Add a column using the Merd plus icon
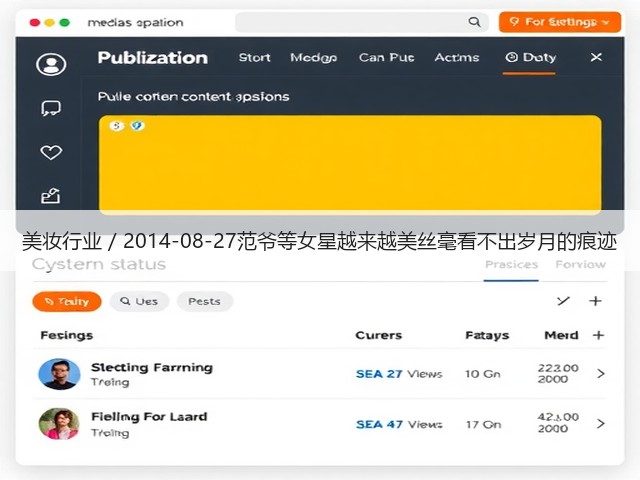 (x=598, y=335)
